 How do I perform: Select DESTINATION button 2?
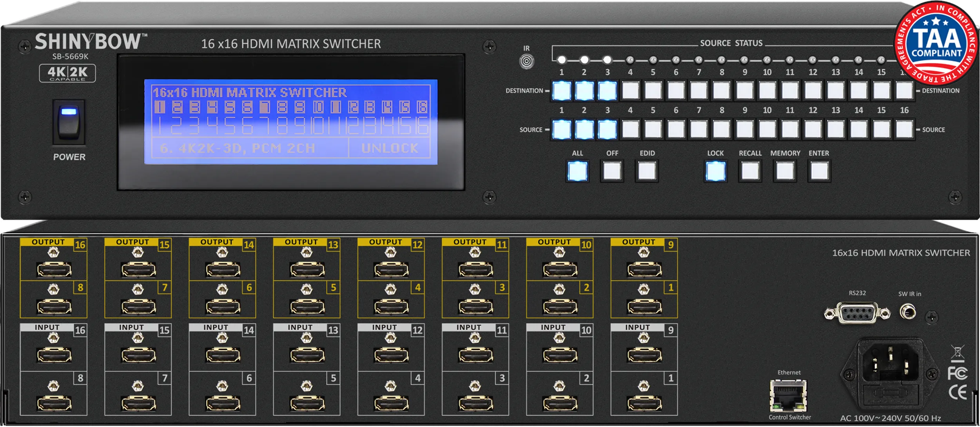pyautogui.click(x=584, y=91)
